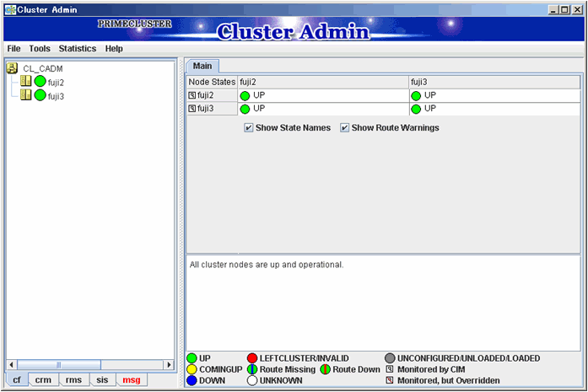This screenshot has width=588, height=392.
Task: Click the 'COMINGUP' legend label
Action: click(x=221, y=369)
